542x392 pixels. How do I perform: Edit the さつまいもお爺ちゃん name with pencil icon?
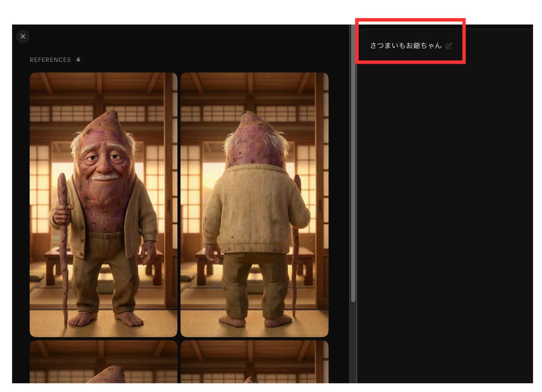point(449,46)
